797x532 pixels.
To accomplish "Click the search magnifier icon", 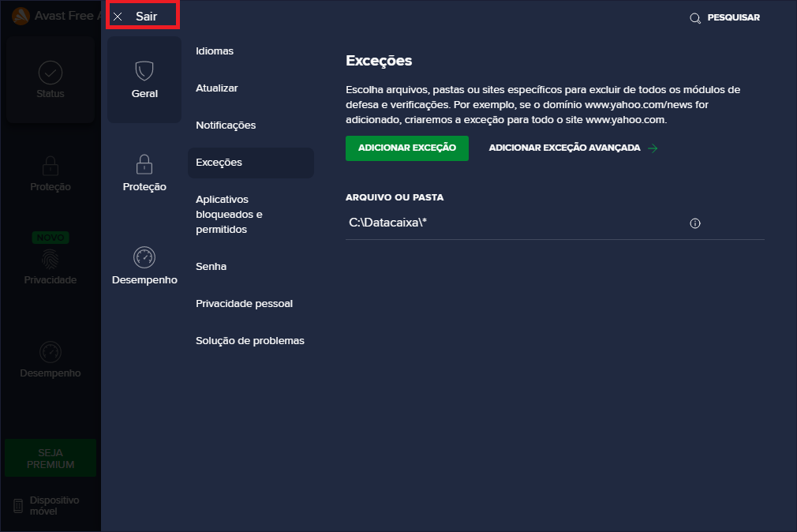I will click(695, 18).
